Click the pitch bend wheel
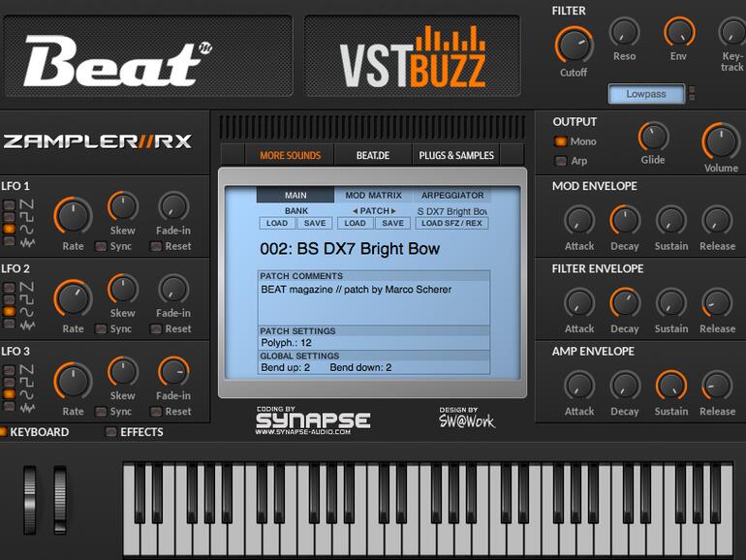This screenshot has width=746, height=560. pyautogui.click(x=29, y=500)
